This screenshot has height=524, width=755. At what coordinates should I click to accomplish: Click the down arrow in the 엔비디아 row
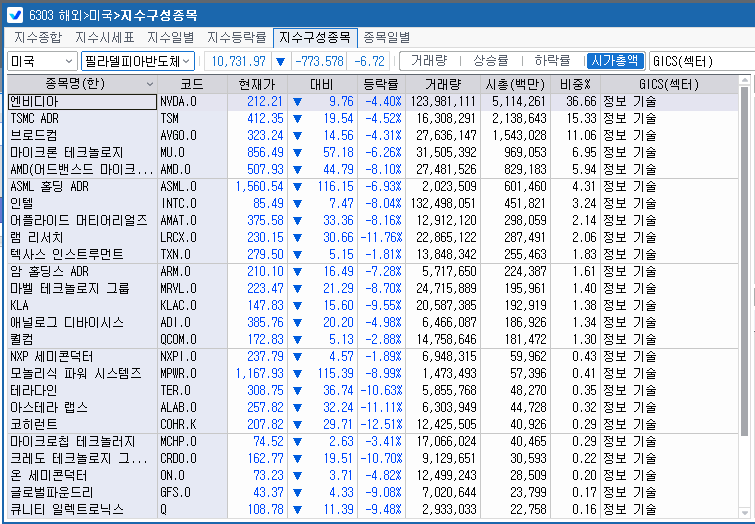tap(298, 102)
